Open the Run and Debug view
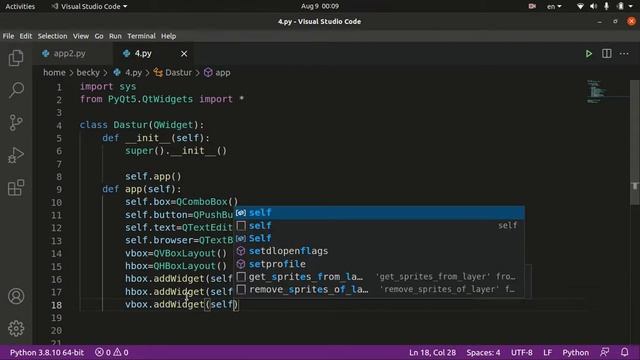The image size is (640, 360). (16, 155)
